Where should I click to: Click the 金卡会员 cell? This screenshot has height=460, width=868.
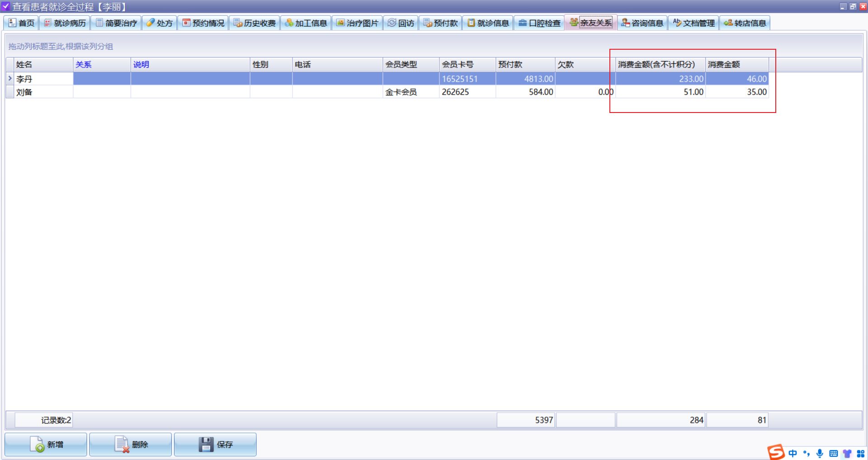pos(411,92)
